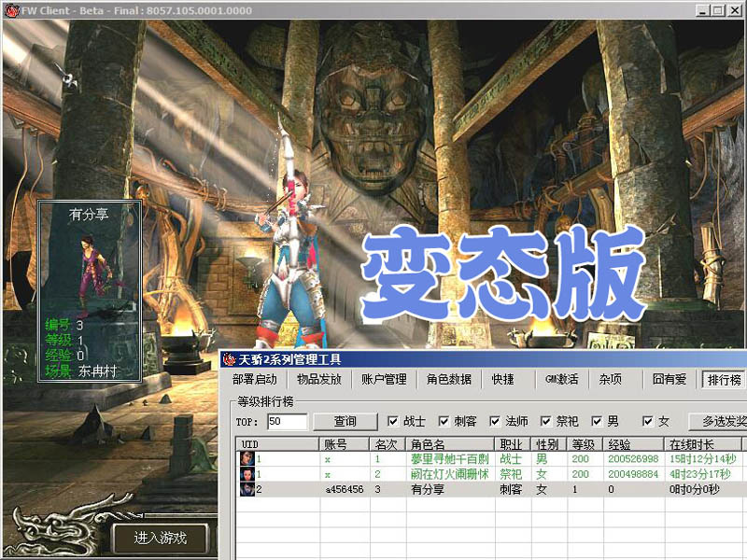
Task: Click account a456456 in the table
Action: (x=345, y=489)
